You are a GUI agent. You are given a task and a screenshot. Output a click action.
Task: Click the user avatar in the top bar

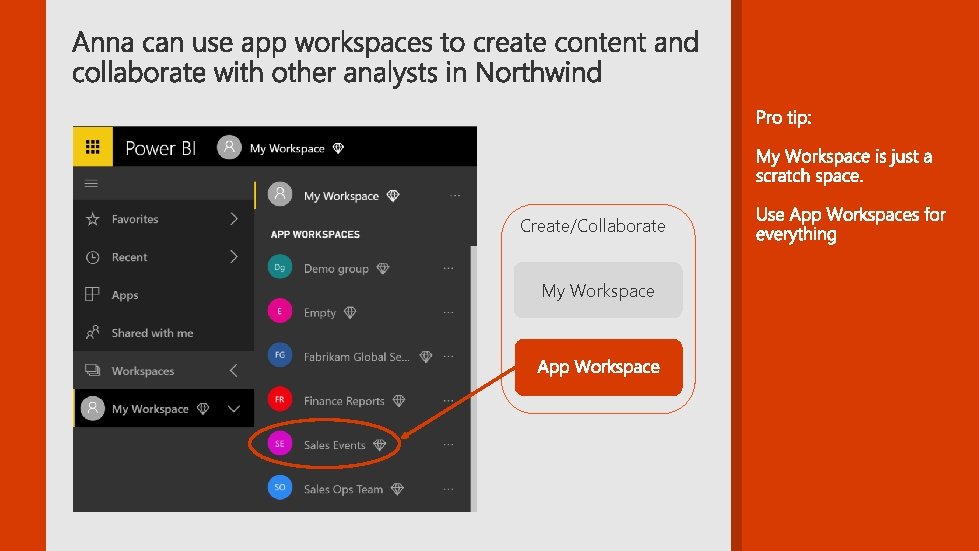tap(229, 147)
